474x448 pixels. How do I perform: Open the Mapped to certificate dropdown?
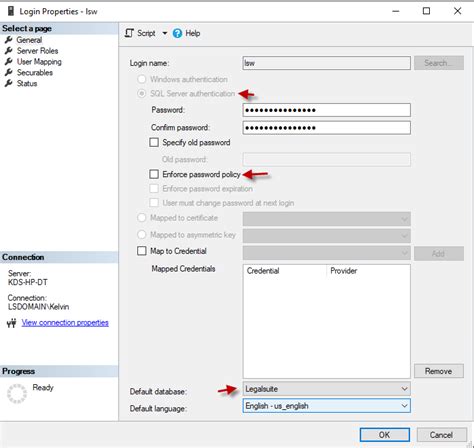click(327, 219)
